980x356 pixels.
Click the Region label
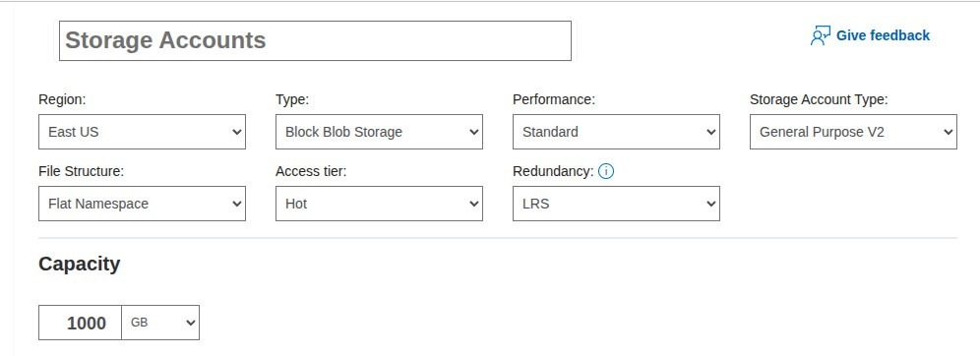tap(63, 99)
